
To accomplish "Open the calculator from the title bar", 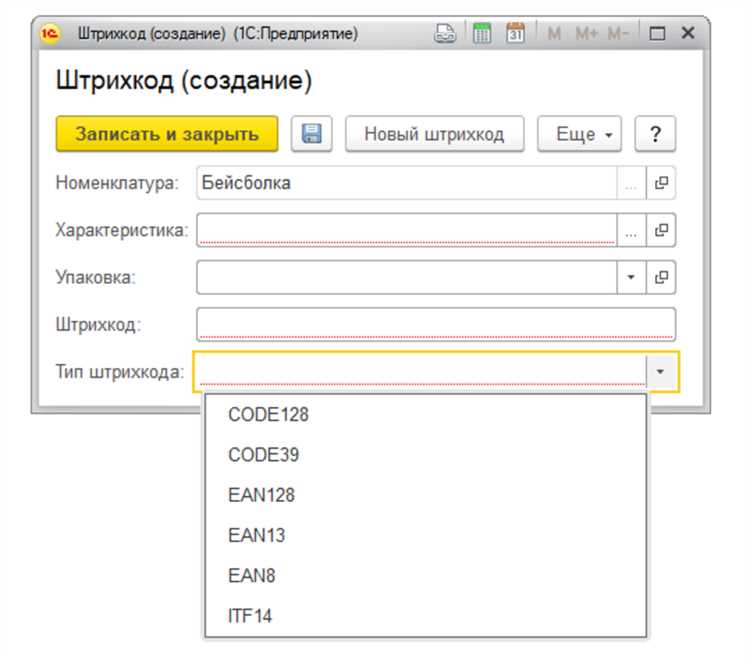I will click(482, 33).
